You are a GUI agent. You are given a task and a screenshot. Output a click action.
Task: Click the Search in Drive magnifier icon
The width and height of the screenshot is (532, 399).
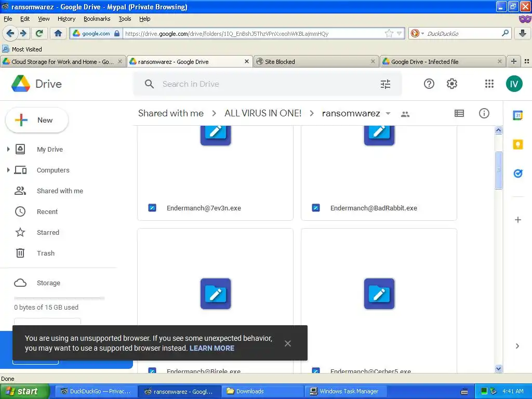coord(149,84)
